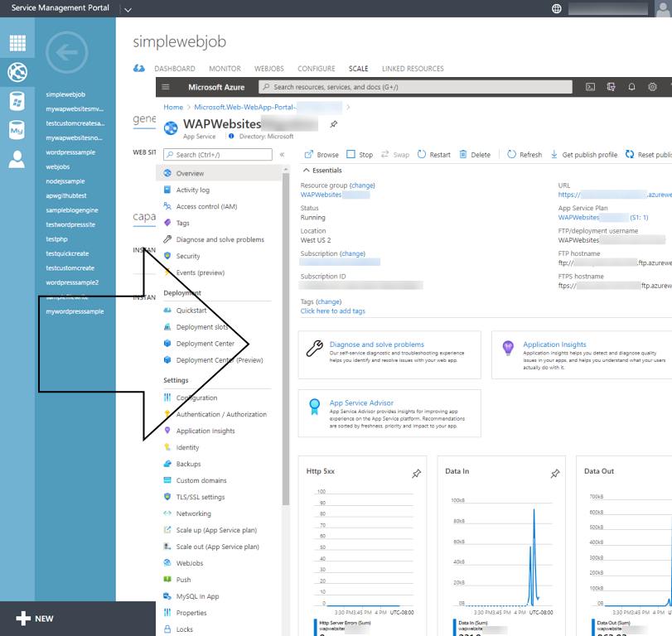The width and height of the screenshot is (672, 636).
Task: Open the notifications bell in the Azure portal
Action: click(x=631, y=87)
